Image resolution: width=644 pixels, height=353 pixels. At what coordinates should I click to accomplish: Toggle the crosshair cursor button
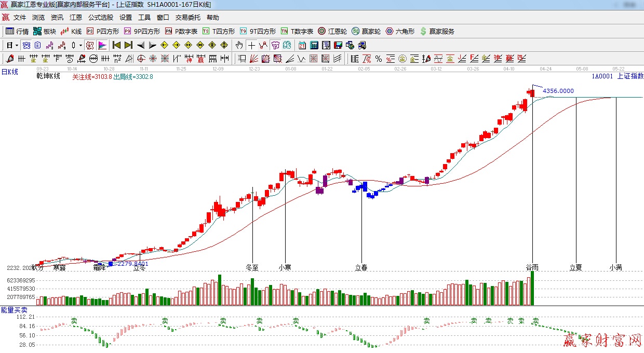pyautogui.click(x=251, y=45)
